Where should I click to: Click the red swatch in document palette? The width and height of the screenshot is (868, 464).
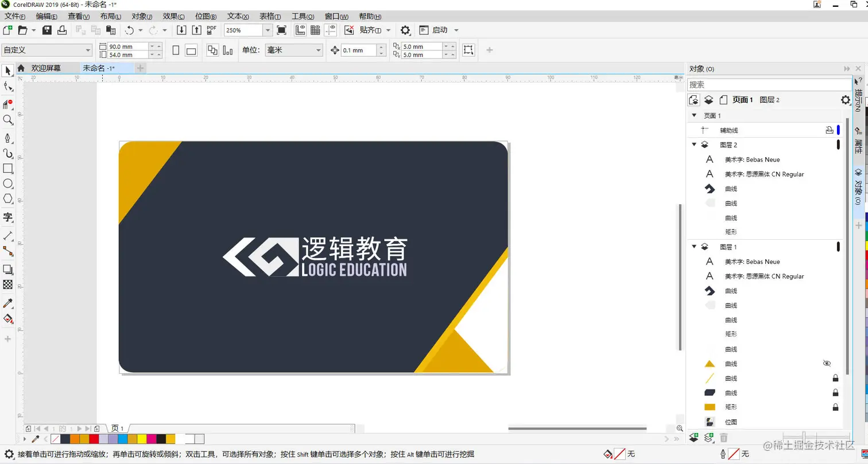click(x=94, y=439)
